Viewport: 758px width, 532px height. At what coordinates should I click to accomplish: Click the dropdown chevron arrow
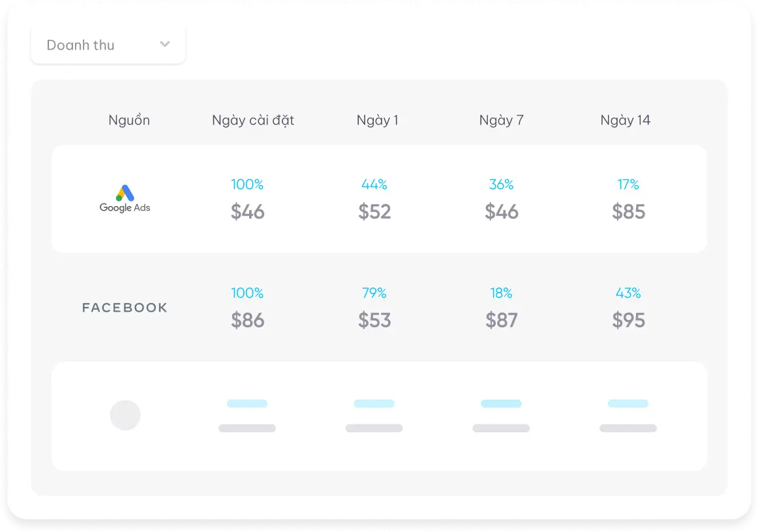(x=165, y=44)
